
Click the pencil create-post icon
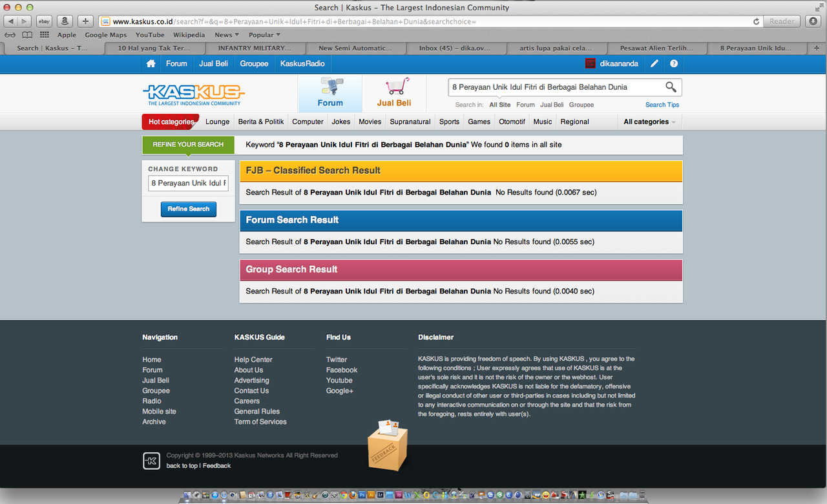pyautogui.click(x=654, y=63)
